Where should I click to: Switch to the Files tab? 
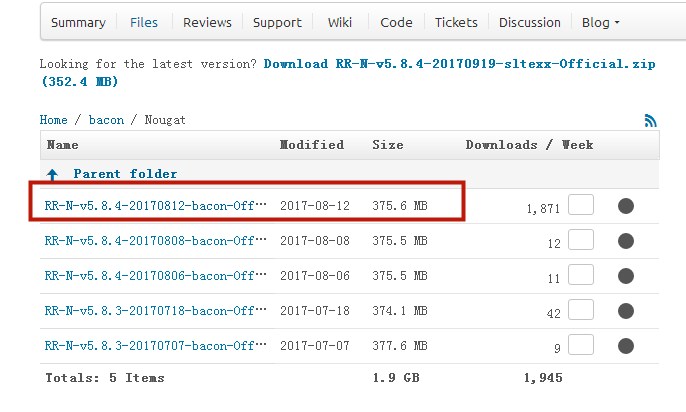pos(144,22)
